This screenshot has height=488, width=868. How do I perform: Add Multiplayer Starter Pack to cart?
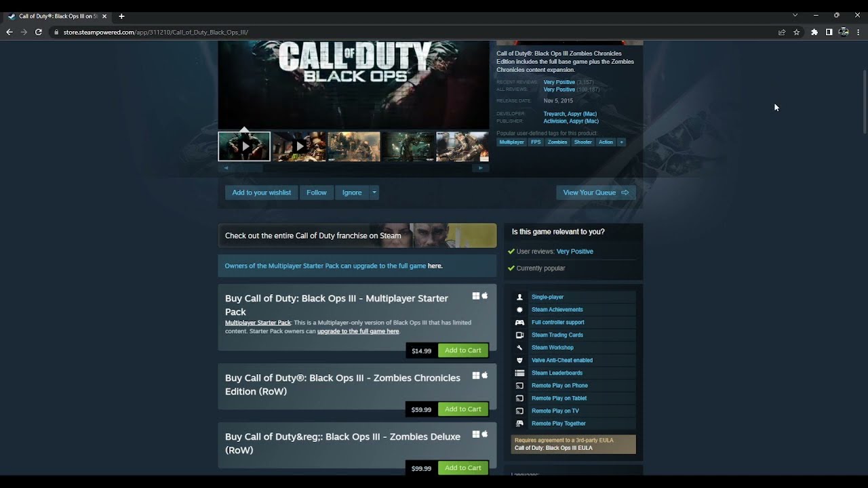[x=463, y=350]
